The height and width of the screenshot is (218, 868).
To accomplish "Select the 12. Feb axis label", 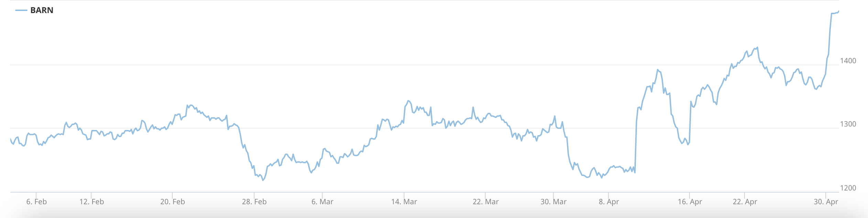I will point(91,202).
